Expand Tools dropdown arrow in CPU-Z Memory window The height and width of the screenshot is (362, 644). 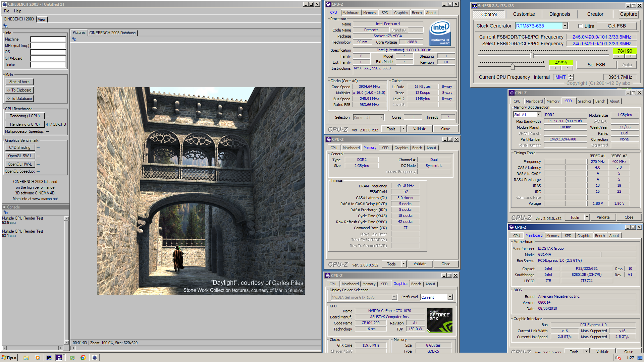(x=404, y=264)
